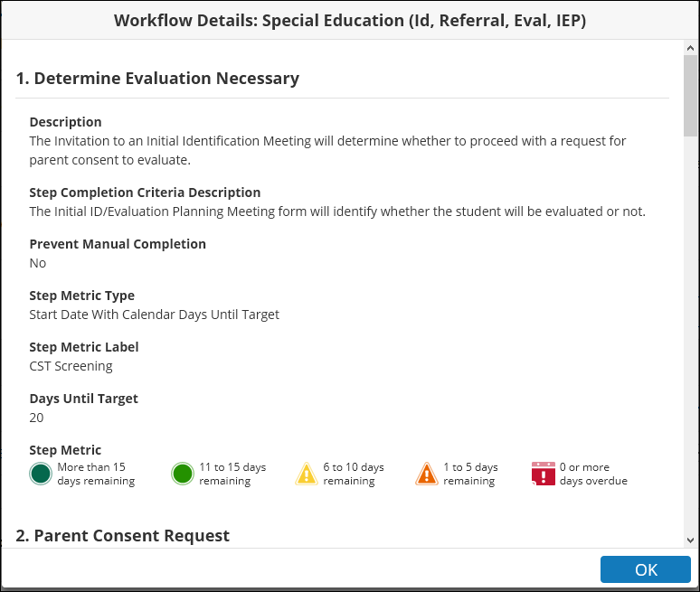The width and height of the screenshot is (700, 592).
Task: Click the red overdue calendar icon
Action: pos(544,474)
